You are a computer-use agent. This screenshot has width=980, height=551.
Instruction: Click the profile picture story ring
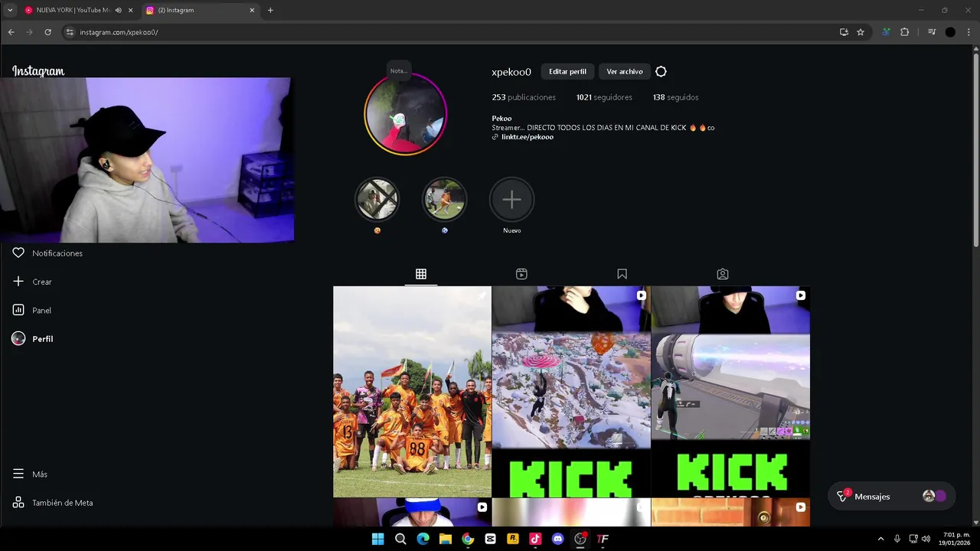405,114
